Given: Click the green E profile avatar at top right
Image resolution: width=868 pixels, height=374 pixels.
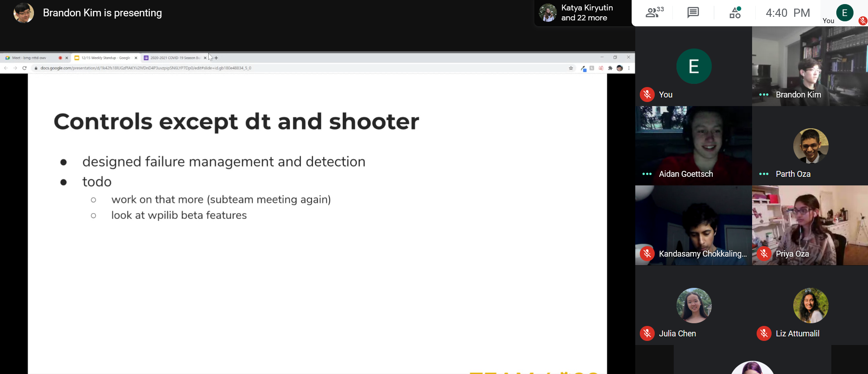Looking at the screenshot, I should (844, 13).
